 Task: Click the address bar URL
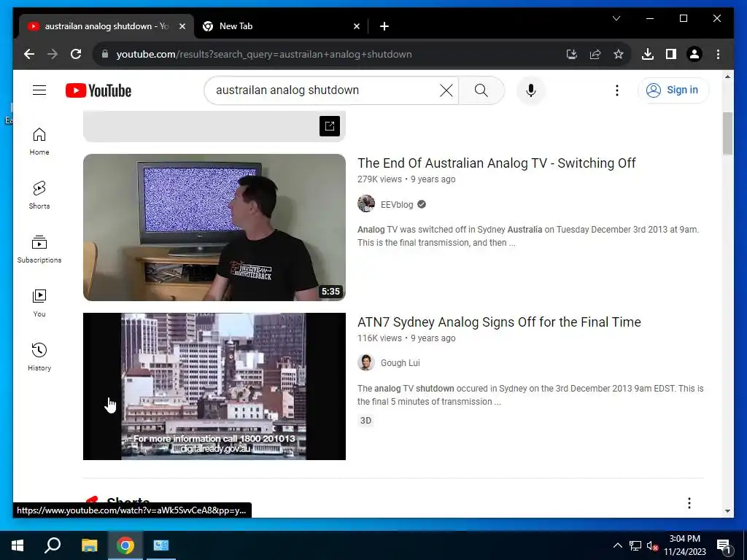(264, 54)
